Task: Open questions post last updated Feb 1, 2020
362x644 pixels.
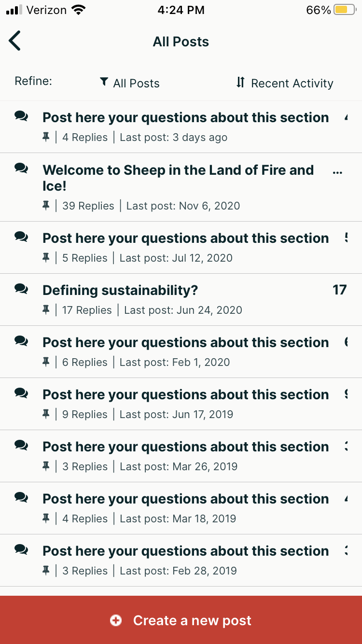Action: 185,343
